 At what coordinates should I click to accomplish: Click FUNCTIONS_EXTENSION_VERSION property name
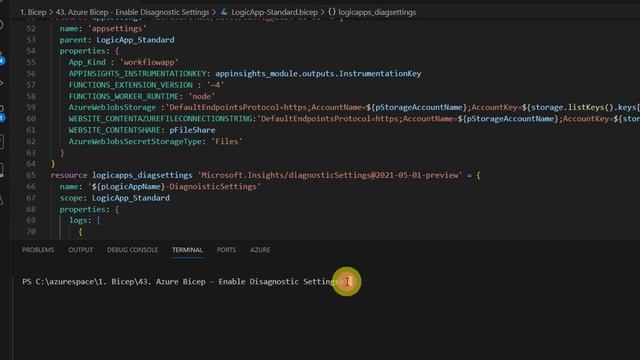pos(131,85)
